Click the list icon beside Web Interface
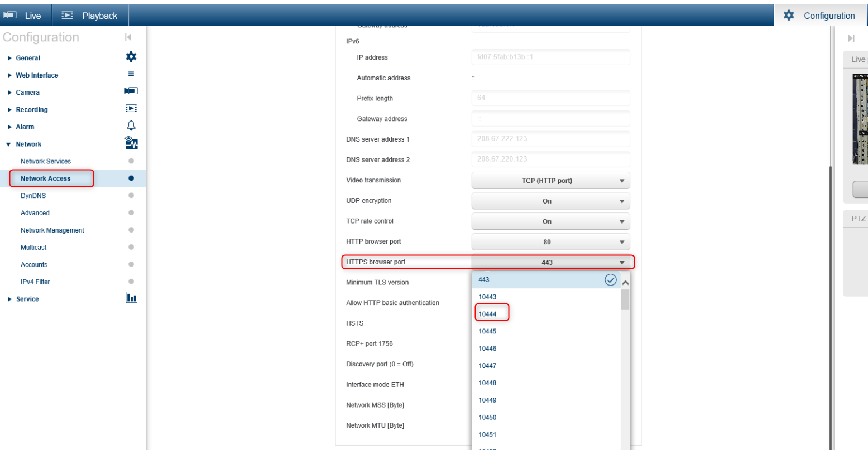The width and height of the screenshot is (868, 450). click(x=131, y=74)
